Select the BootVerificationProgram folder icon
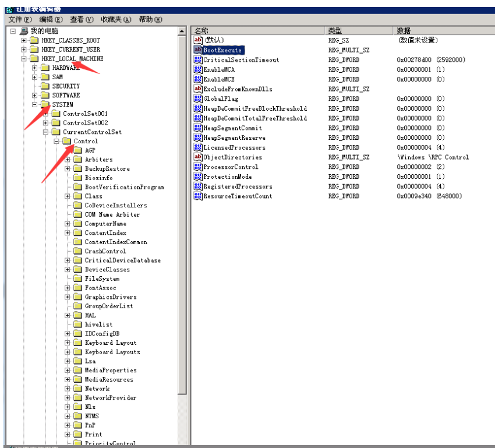 pos(77,187)
